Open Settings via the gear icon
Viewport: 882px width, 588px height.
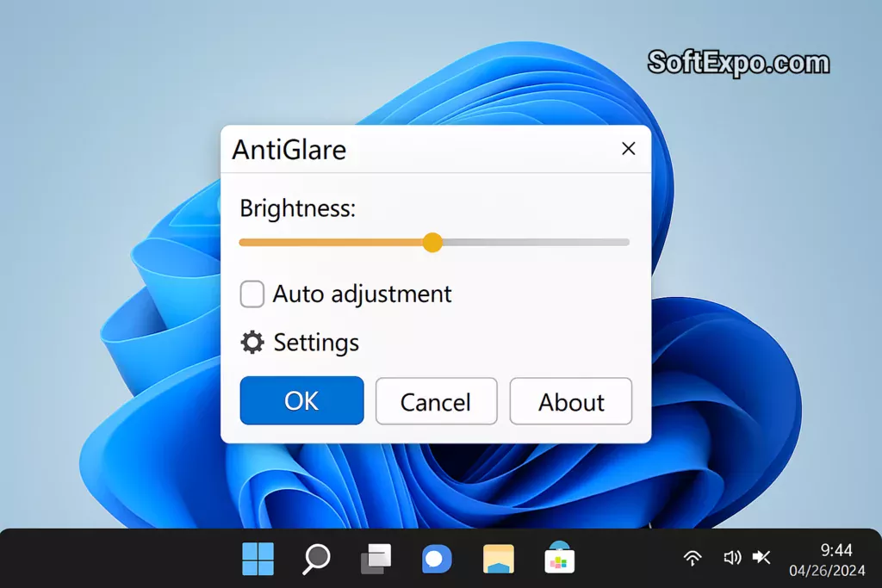tap(252, 342)
